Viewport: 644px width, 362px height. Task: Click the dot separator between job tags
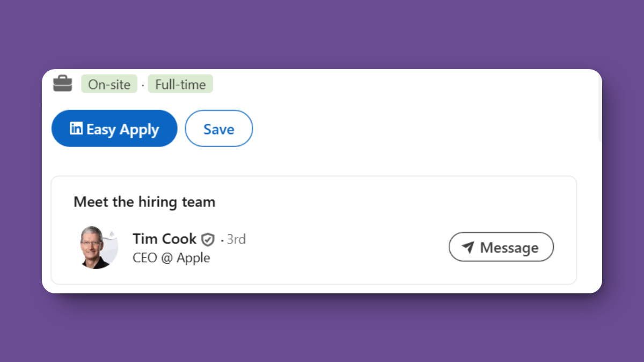coord(143,85)
